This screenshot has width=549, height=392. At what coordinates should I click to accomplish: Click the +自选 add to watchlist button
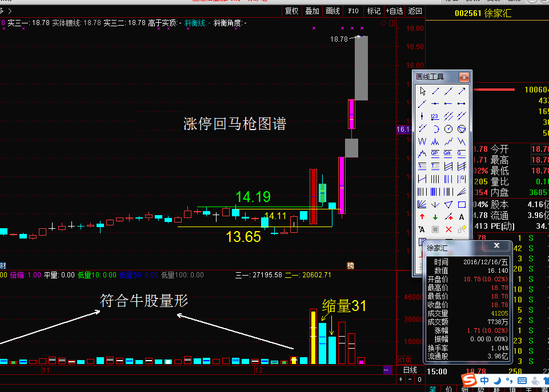[394, 11]
